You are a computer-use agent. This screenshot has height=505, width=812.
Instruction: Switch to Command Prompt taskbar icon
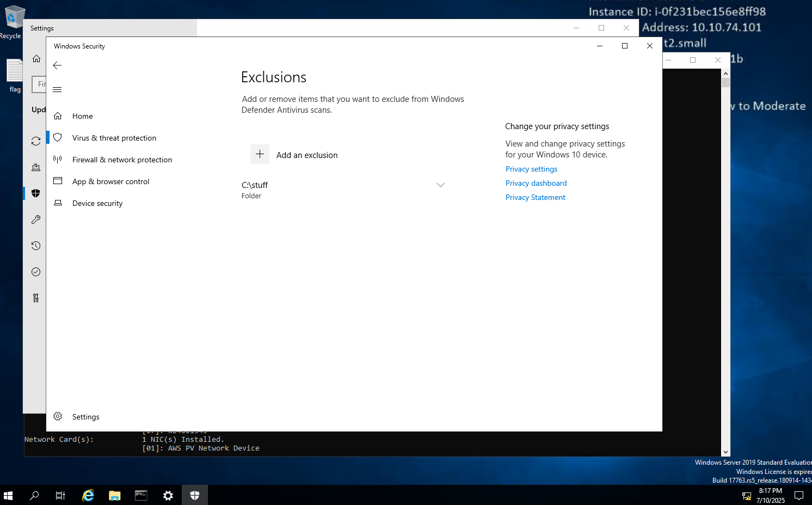coord(141,495)
